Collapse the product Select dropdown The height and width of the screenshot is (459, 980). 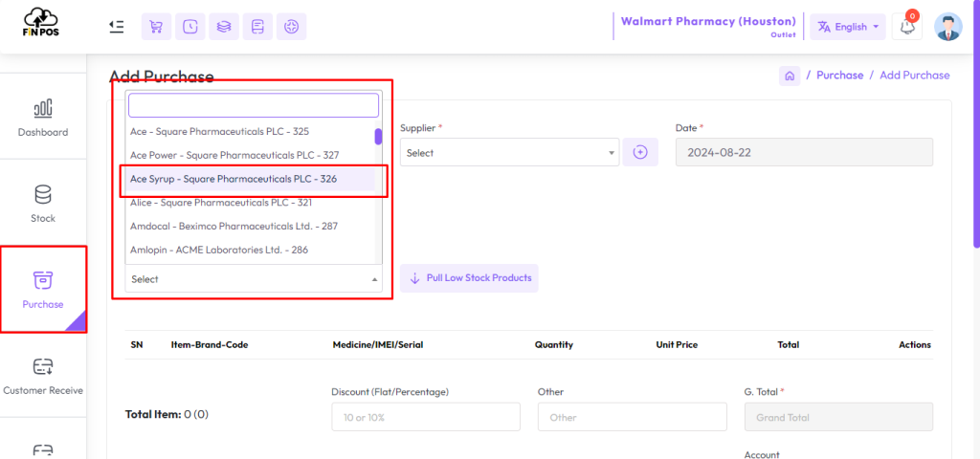tap(253, 279)
